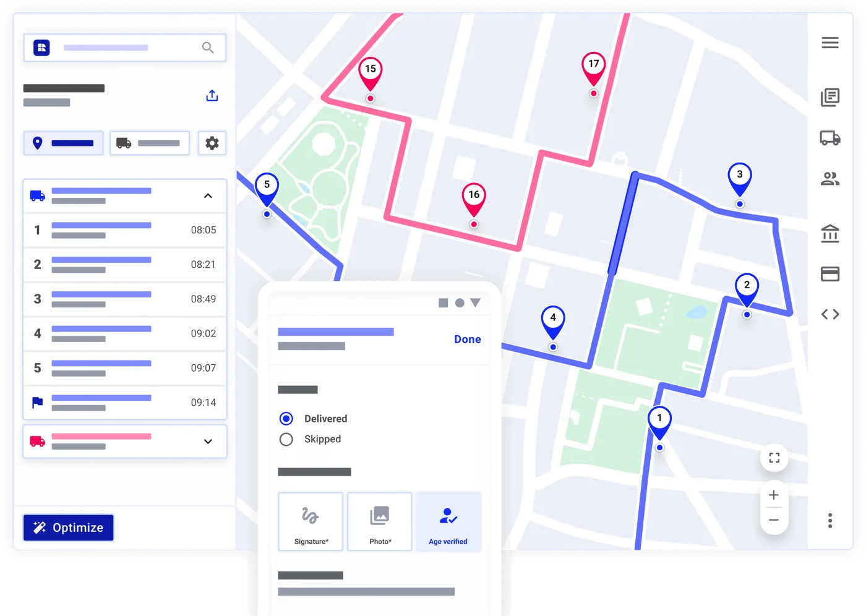The height and width of the screenshot is (616, 866).
Task: Click the search magnifier icon
Action: [x=208, y=48]
